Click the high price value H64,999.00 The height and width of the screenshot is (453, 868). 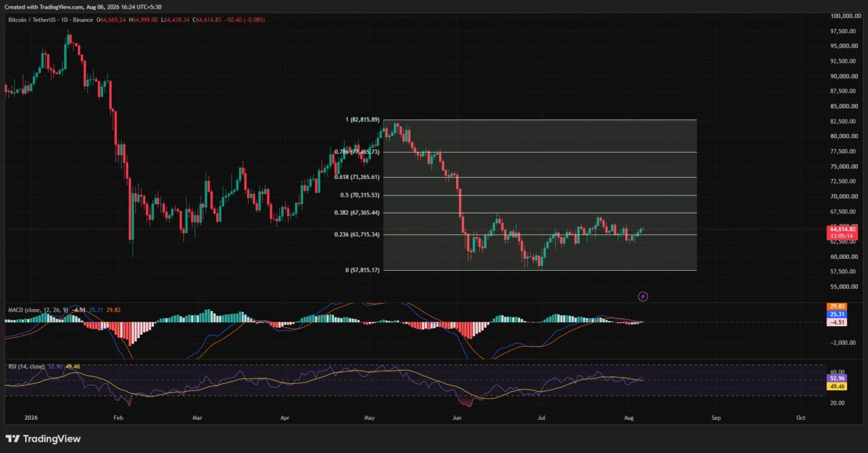point(145,20)
